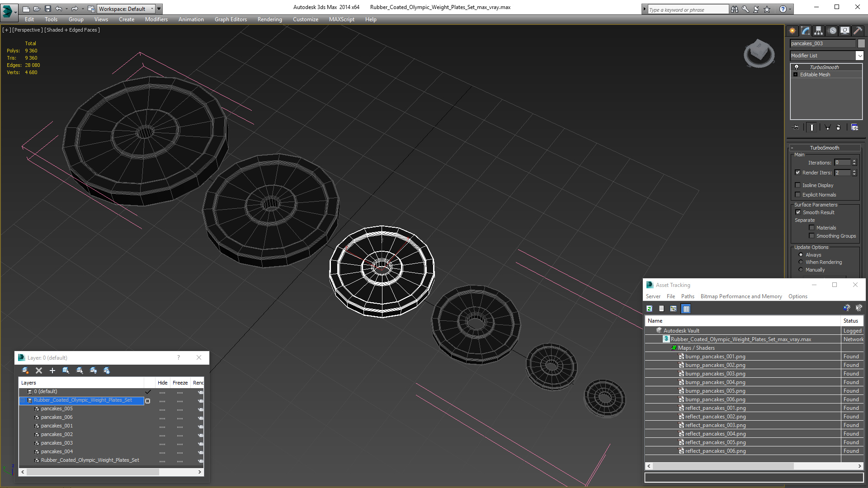Open Bitmap Performance and Memory menu
The image size is (868, 488).
coord(741,296)
